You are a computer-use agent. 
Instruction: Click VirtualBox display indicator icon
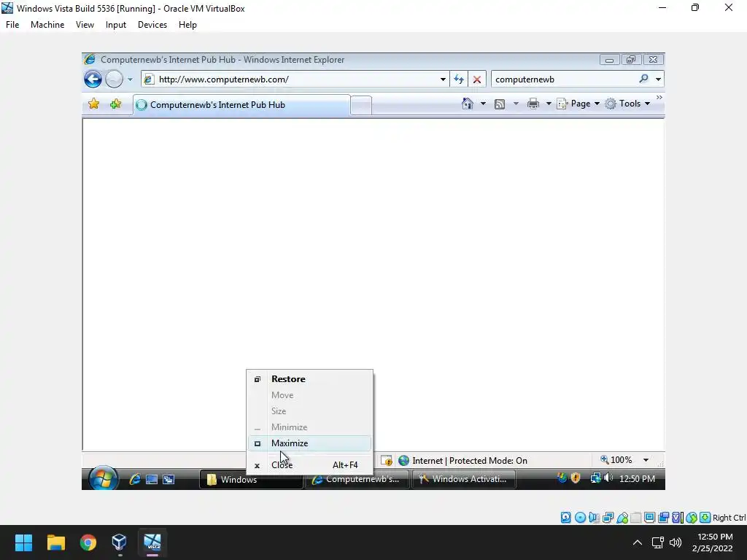coord(650,518)
